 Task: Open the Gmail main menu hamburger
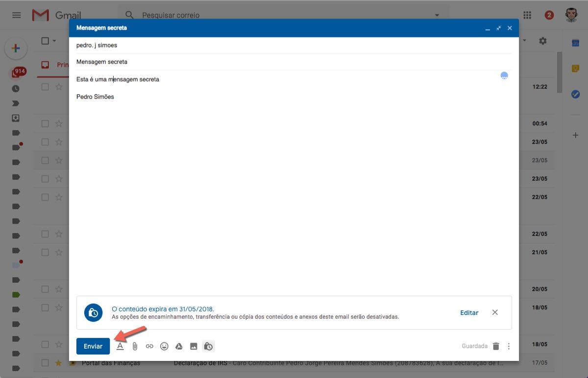tap(17, 15)
